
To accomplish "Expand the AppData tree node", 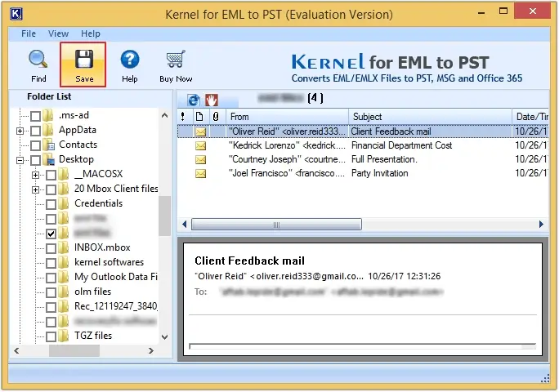I will tap(20, 131).
